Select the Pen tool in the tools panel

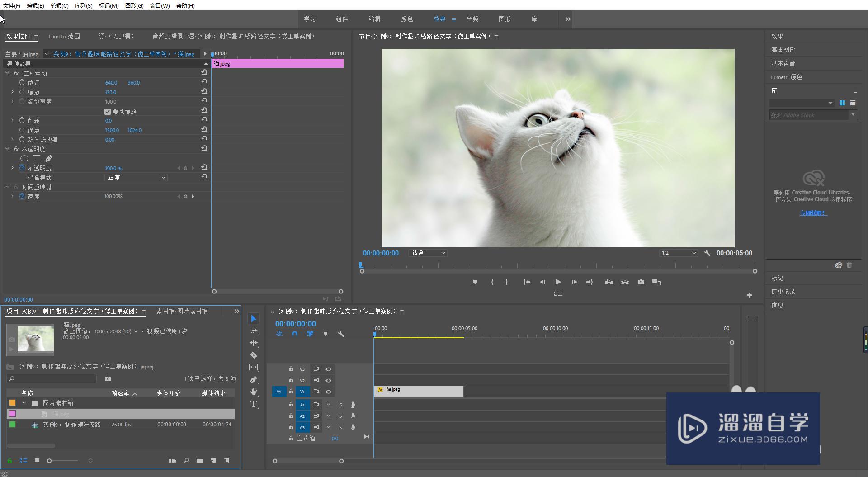click(x=254, y=380)
